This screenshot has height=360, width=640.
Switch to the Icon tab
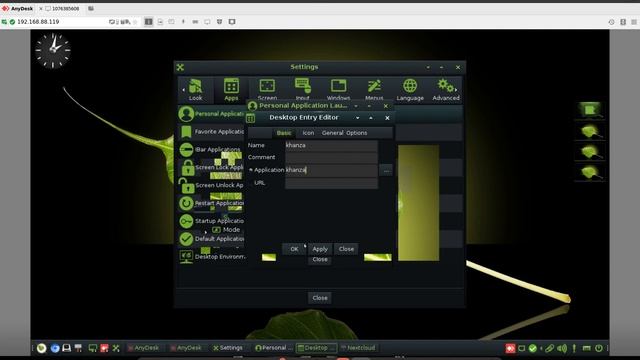308,133
